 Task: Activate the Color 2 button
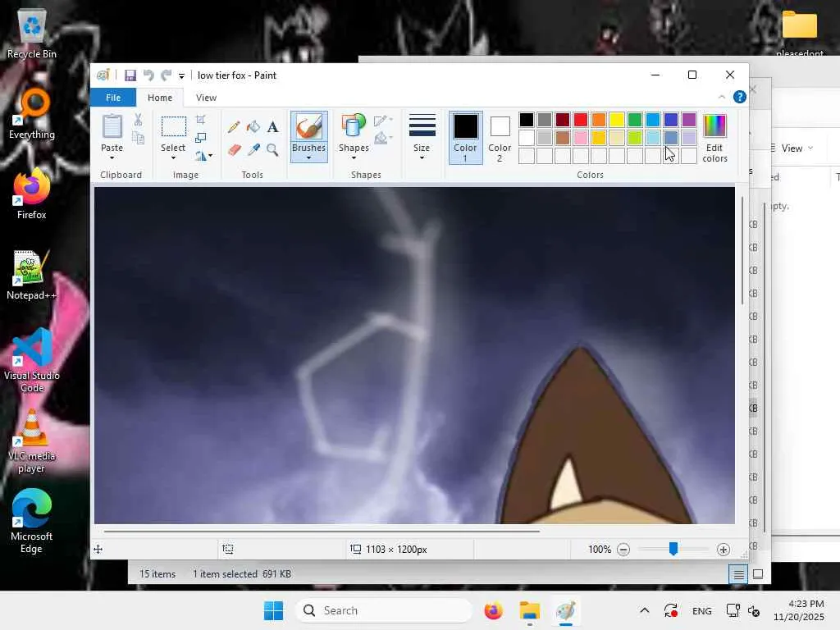click(500, 138)
